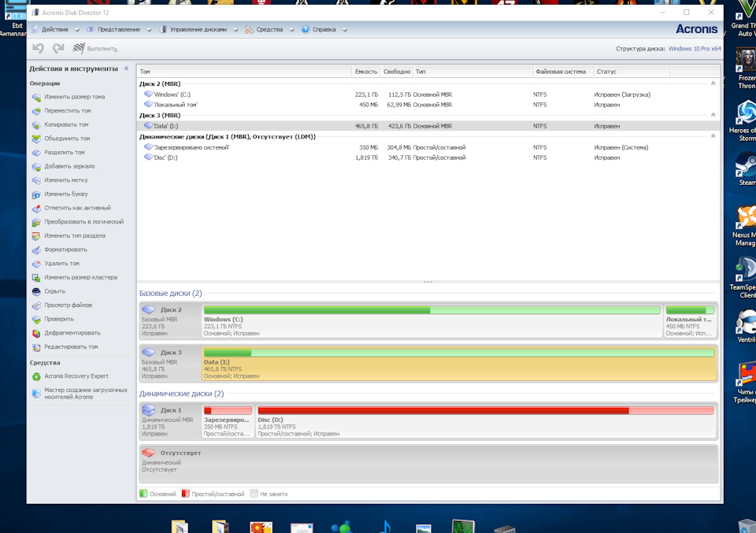Screen dimensions: 756x533
Task: Click Отметить как активный
Action: [x=72, y=208]
